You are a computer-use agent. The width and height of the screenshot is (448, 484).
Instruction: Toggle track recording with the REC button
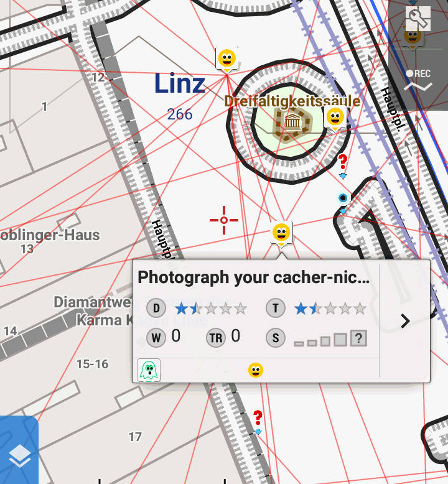418,73
